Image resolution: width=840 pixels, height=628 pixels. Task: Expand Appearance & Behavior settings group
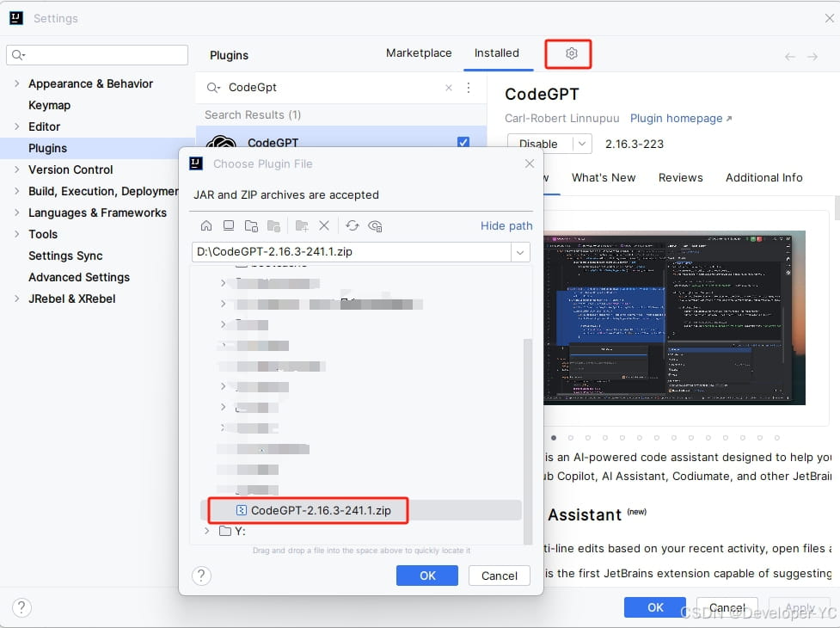[16, 83]
